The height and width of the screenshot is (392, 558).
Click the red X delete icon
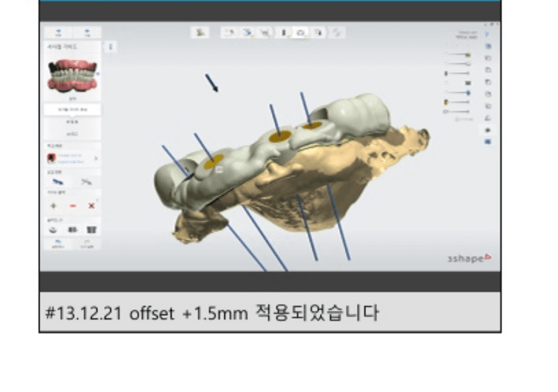(x=92, y=206)
